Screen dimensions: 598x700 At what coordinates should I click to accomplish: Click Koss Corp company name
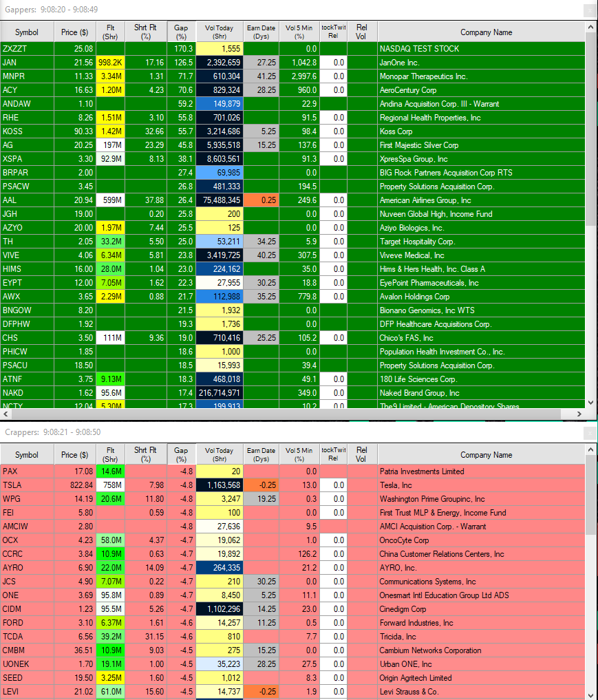[x=396, y=131]
